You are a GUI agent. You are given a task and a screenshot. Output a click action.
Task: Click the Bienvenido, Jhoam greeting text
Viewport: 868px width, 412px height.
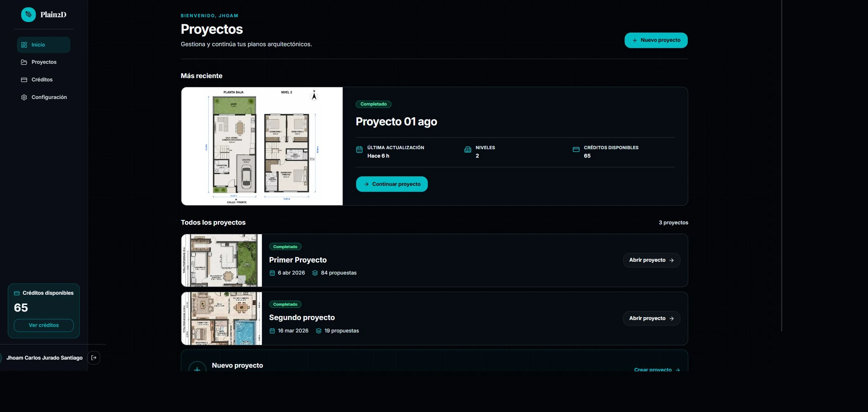pos(209,16)
